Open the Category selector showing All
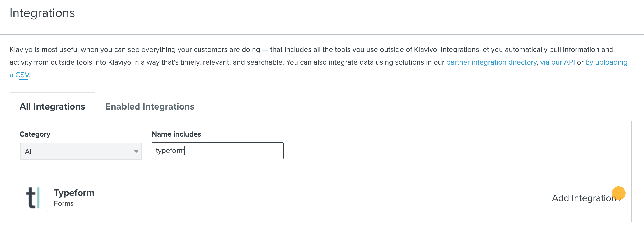The height and width of the screenshot is (236, 644). (x=81, y=151)
